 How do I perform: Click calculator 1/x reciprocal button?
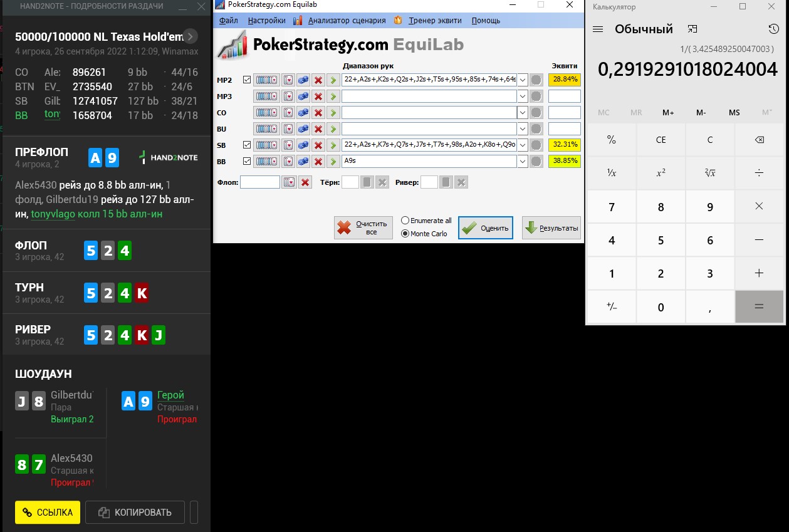pyautogui.click(x=612, y=174)
